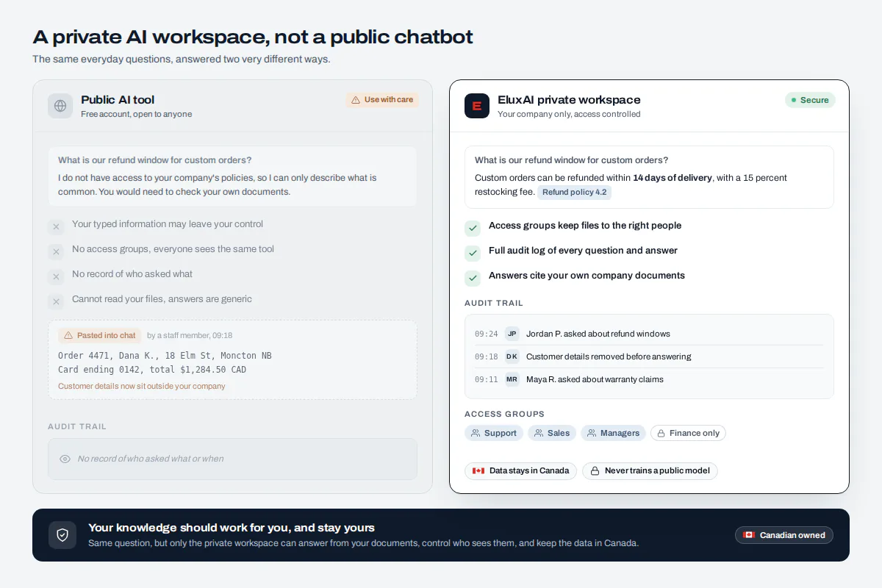Click the warning triangle in Use with care badge

356,100
